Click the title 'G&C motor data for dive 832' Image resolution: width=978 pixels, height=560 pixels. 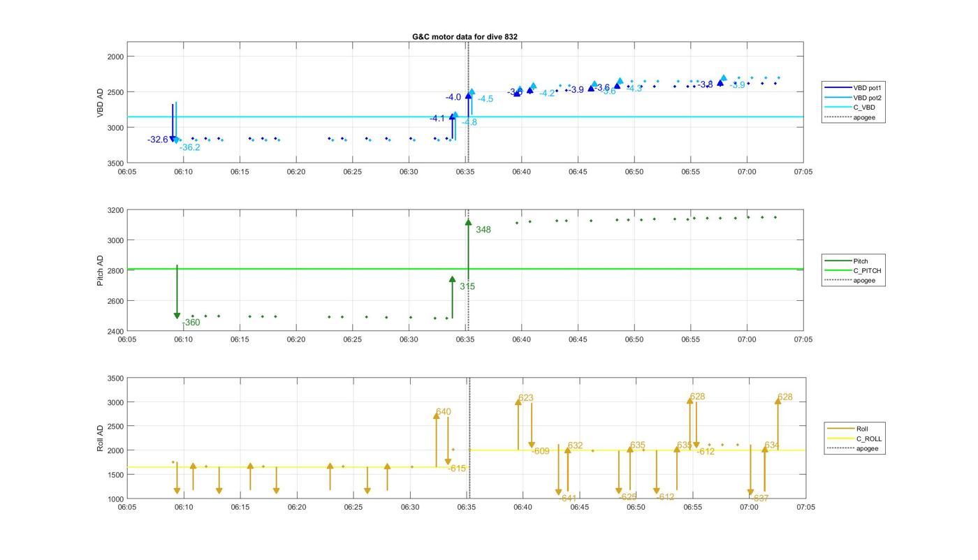click(465, 36)
